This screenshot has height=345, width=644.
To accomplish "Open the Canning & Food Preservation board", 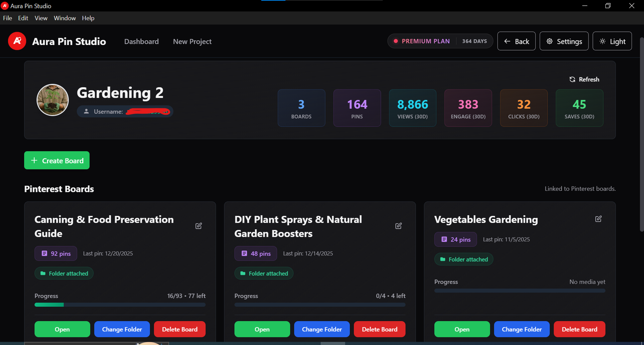I will (x=62, y=329).
